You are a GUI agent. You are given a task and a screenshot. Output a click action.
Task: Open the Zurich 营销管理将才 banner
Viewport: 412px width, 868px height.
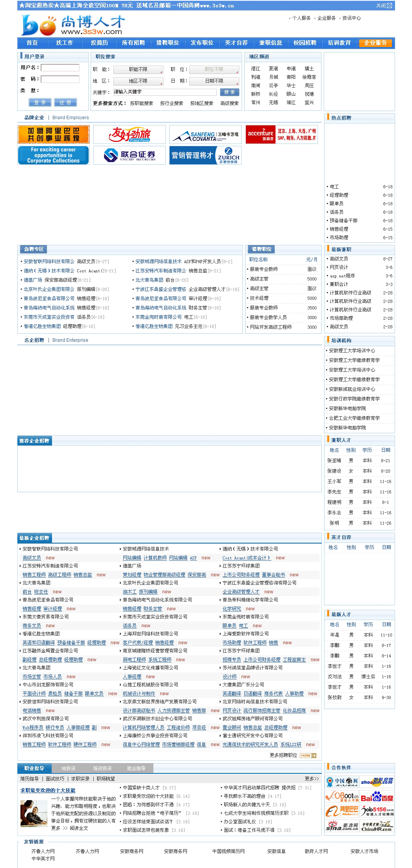[205, 155]
